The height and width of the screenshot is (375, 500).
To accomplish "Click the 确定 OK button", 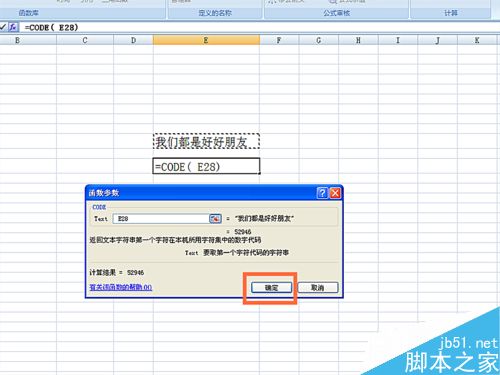I will pyautogui.click(x=271, y=288).
